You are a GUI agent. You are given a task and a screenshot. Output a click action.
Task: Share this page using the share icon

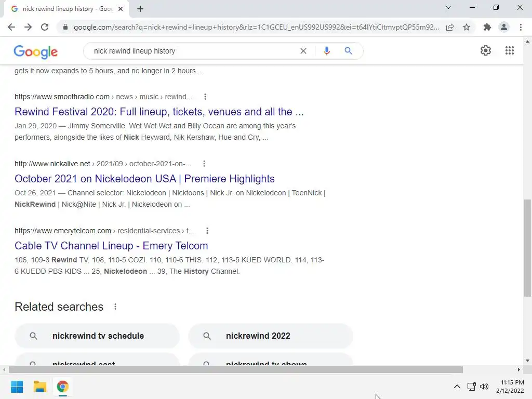point(450,27)
